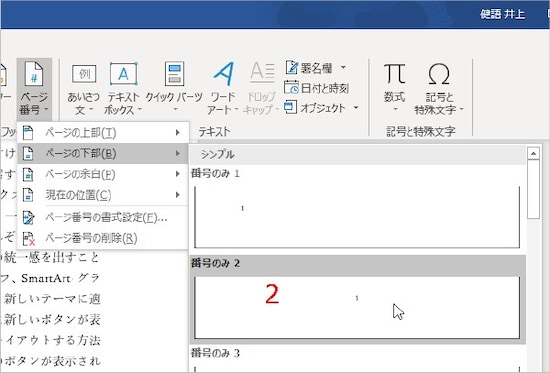Open the 現在の位置(C) submenu

pos(102,195)
